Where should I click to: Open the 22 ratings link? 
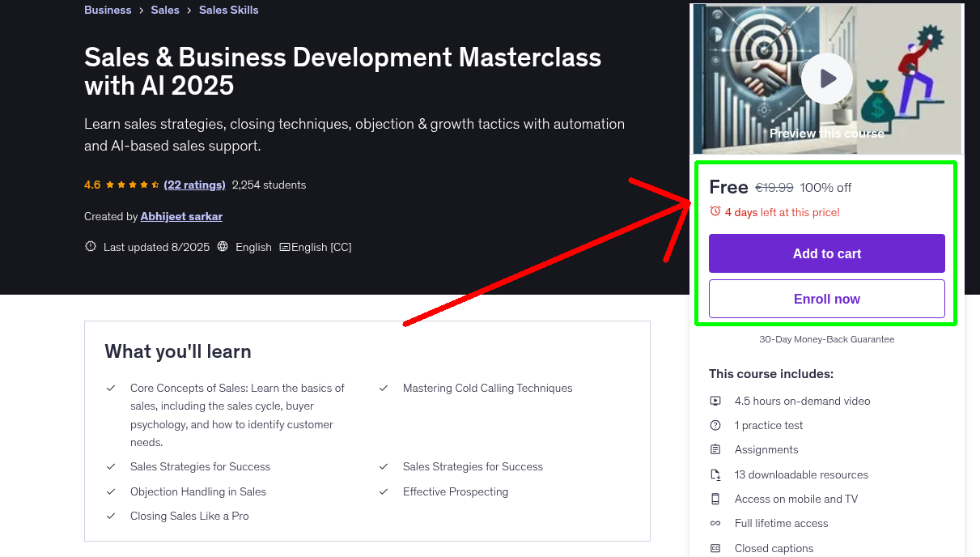pos(194,185)
